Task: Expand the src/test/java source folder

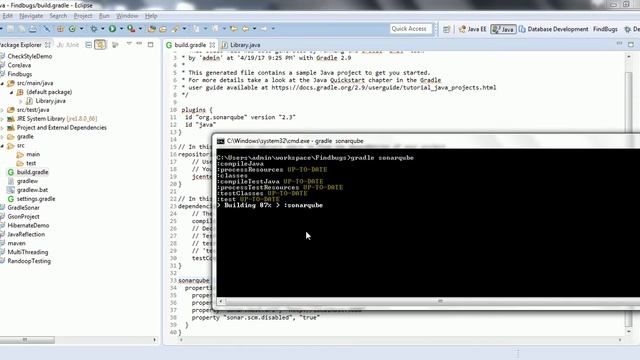Action: pos(2,110)
